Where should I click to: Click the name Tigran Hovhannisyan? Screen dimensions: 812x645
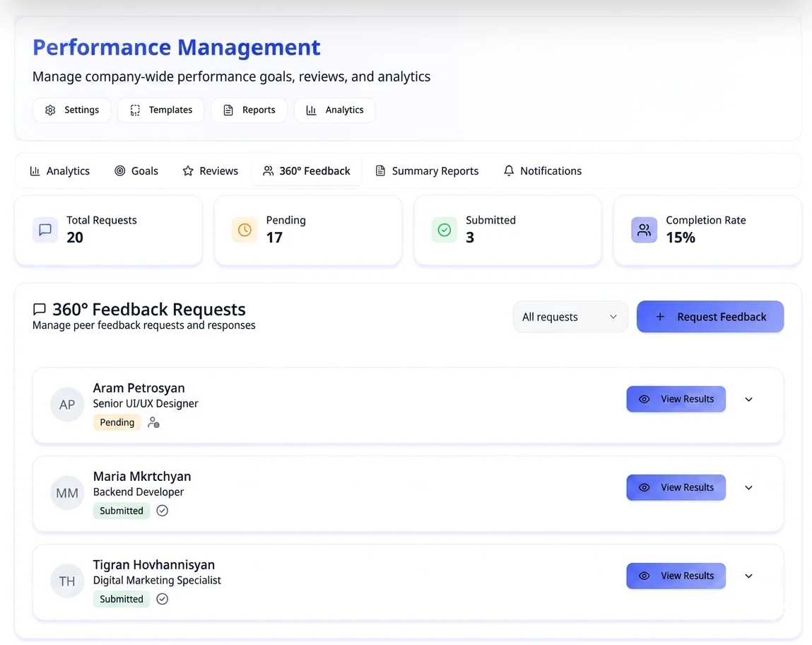(x=154, y=564)
